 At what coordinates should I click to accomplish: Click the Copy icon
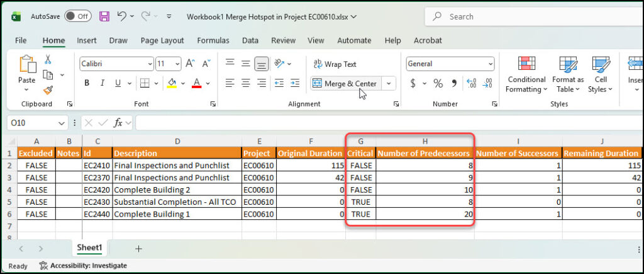[48, 75]
